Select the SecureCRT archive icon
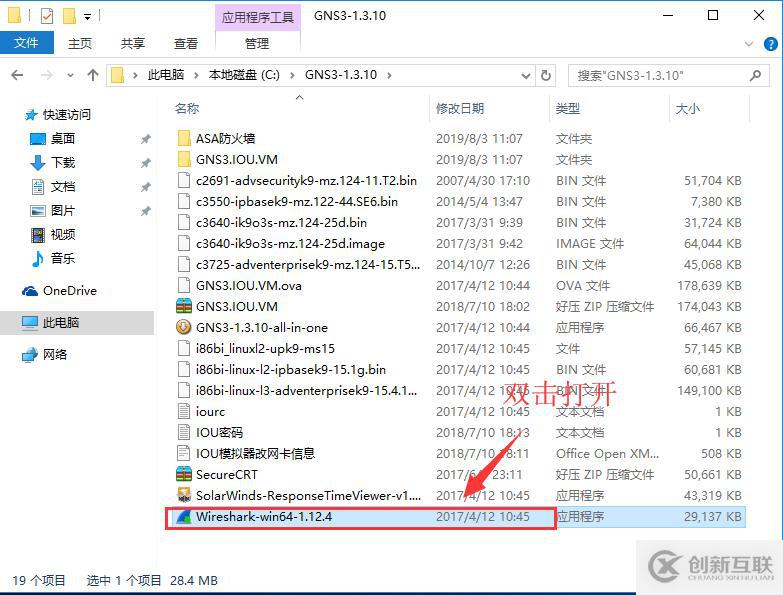The width and height of the screenshot is (783, 595). [184, 474]
